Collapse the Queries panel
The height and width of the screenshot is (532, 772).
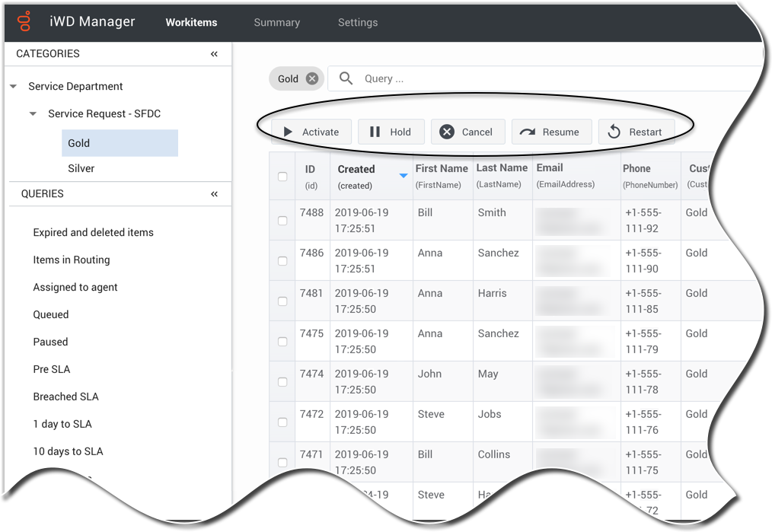[x=214, y=194]
